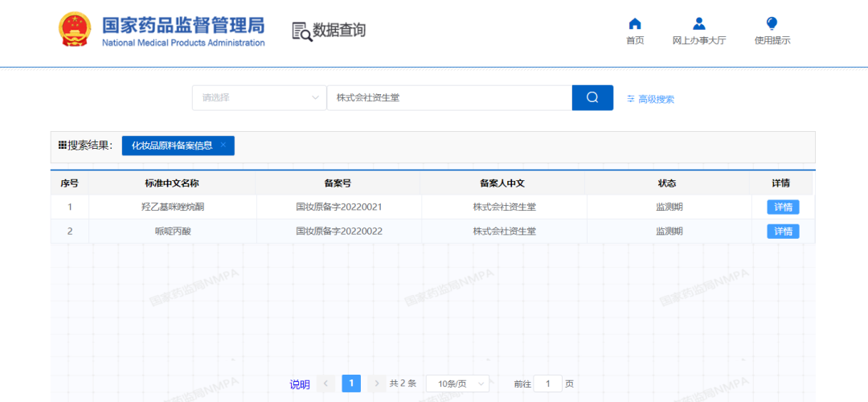Image resolution: width=868 pixels, height=402 pixels.
Task: Open the online service hall person icon
Action: tap(698, 24)
